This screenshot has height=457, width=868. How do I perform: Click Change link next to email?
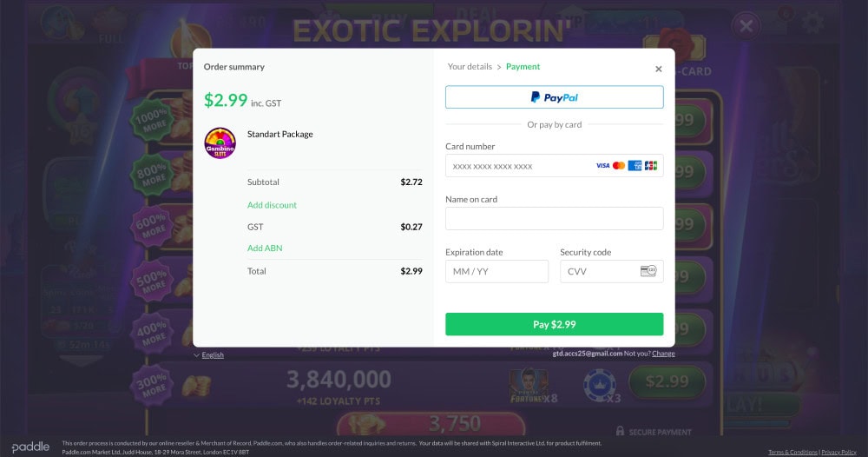pyautogui.click(x=663, y=354)
